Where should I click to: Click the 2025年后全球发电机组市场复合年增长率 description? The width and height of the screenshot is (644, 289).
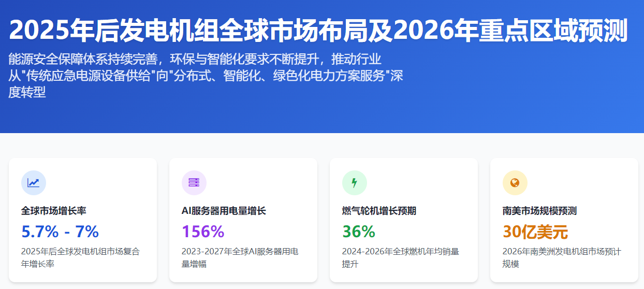[80, 257]
